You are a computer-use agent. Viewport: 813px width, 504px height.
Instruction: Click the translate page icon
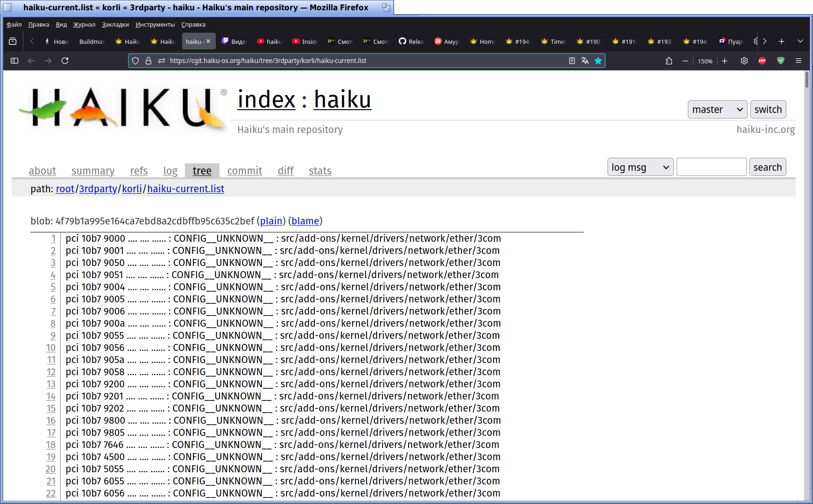pos(585,61)
